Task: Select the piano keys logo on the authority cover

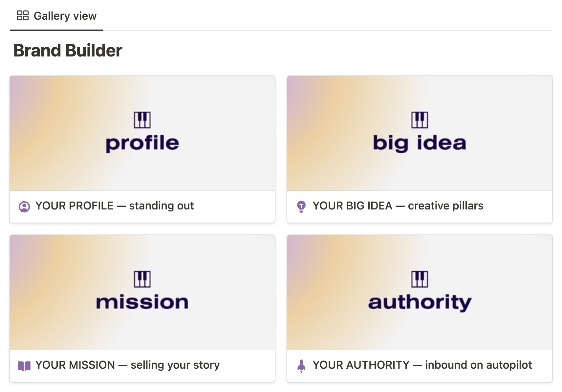Action: (420, 279)
